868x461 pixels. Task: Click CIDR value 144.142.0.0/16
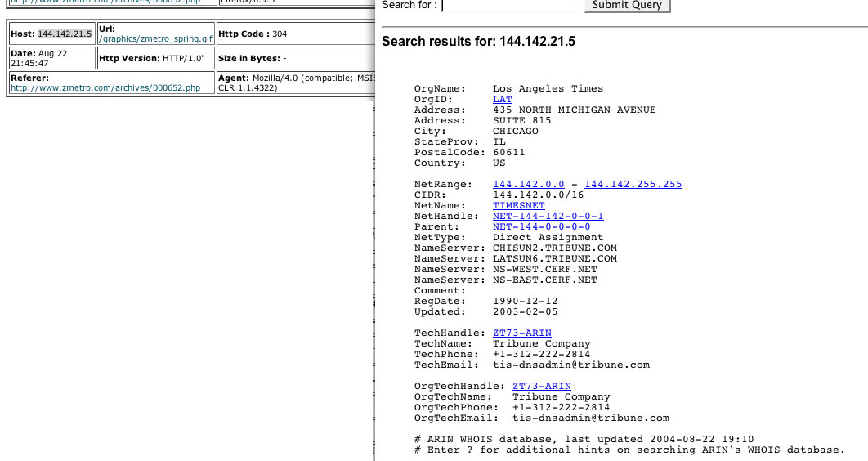[x=538, y=195]
